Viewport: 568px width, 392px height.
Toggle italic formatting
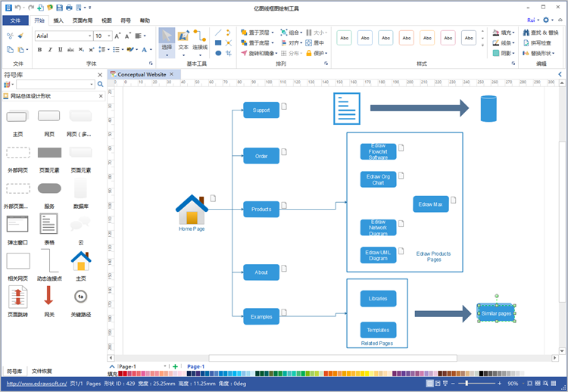click(50, 50)
